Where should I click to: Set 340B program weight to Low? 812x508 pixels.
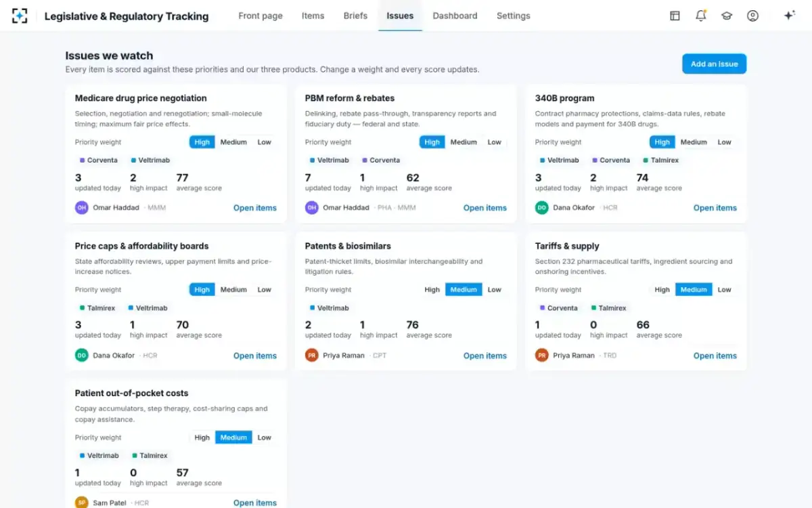[725, 142]
